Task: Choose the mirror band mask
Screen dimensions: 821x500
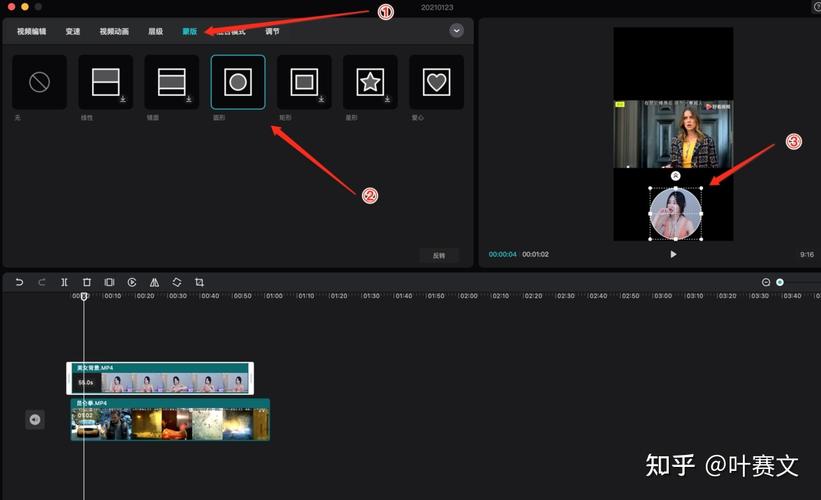Action: coord(172,82)
